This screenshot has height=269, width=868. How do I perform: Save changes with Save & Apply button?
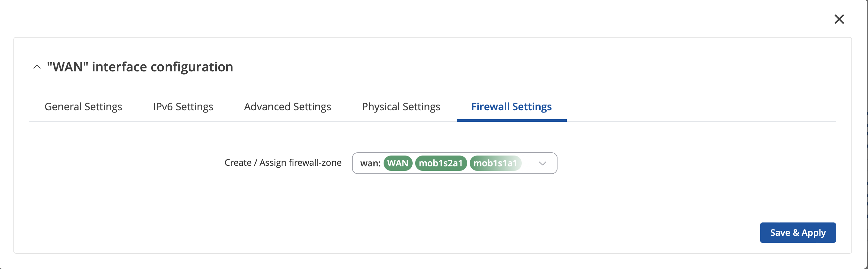[x=797, y=233]
